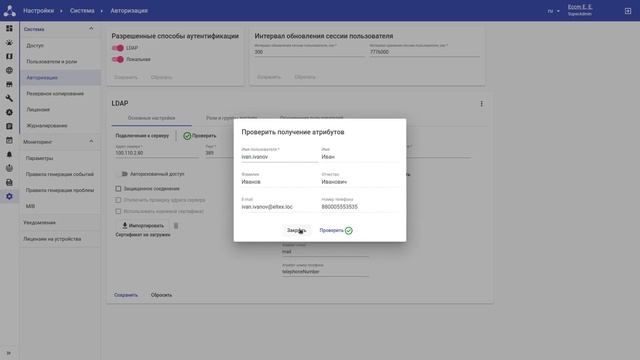This screenshot has width=640, height=360.
Task: Click Сохранить under authentication methods
Action: tap(126, 77)
